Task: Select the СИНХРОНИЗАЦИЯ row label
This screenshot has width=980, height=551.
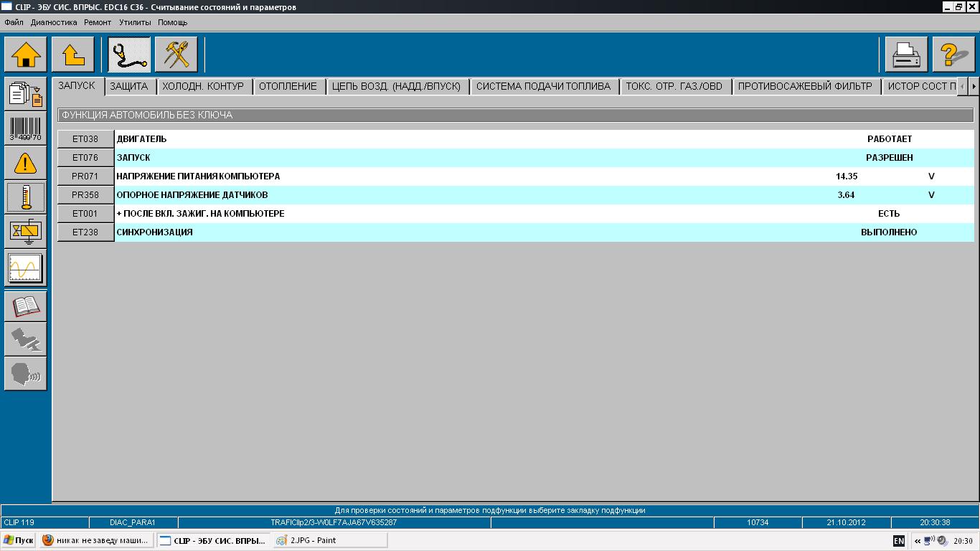Action: 154,232
